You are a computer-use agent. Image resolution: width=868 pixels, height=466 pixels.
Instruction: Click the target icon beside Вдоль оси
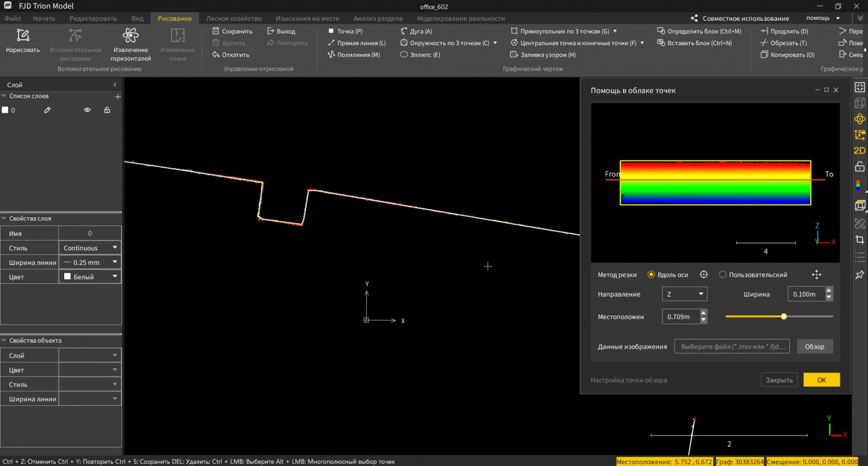(704, 275)
